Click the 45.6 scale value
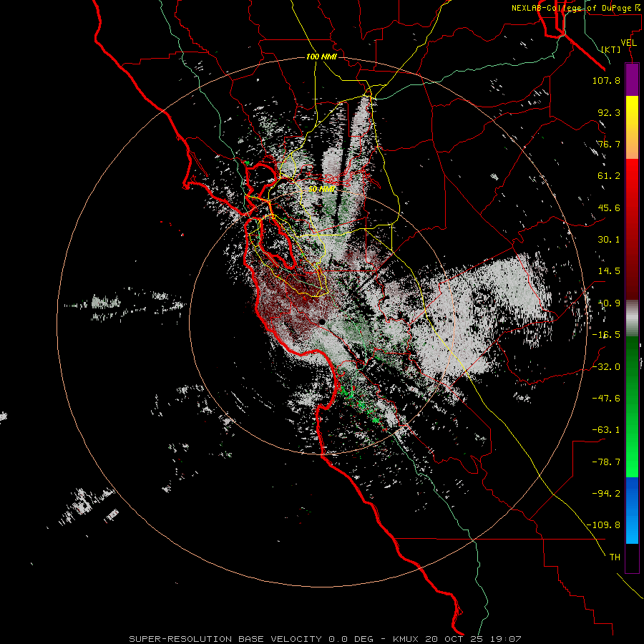 pos(609,208)
